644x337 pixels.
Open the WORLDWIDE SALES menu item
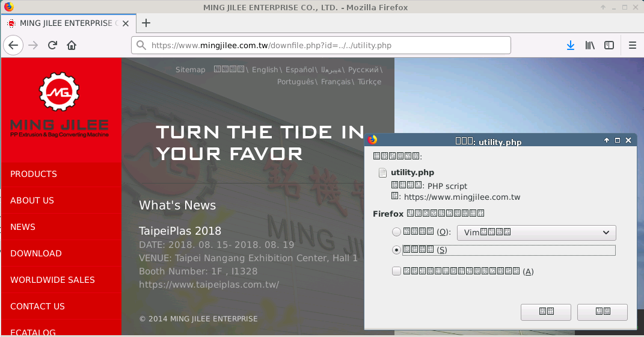pos(52,280)
